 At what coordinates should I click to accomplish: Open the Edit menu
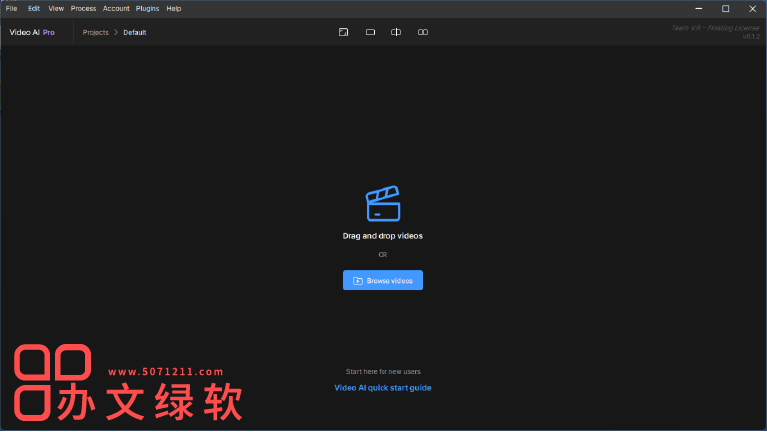(34, 8)
